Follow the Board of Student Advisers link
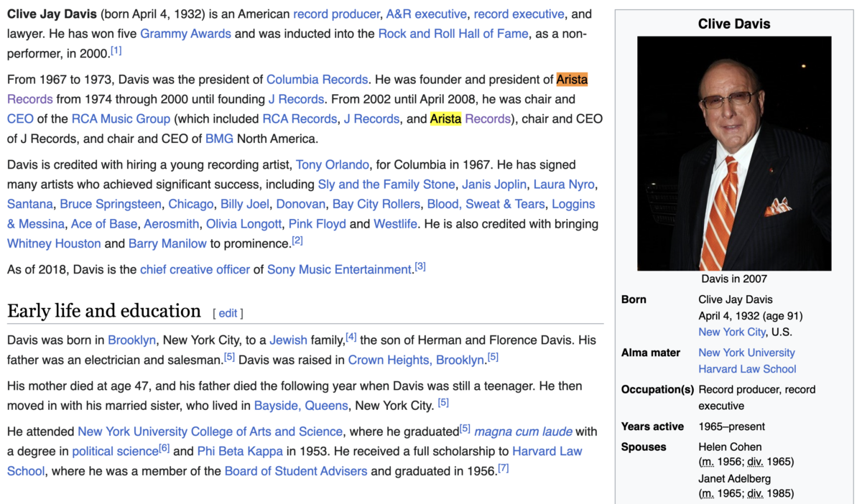The image size is (862, 504). (x=296, y=471)
